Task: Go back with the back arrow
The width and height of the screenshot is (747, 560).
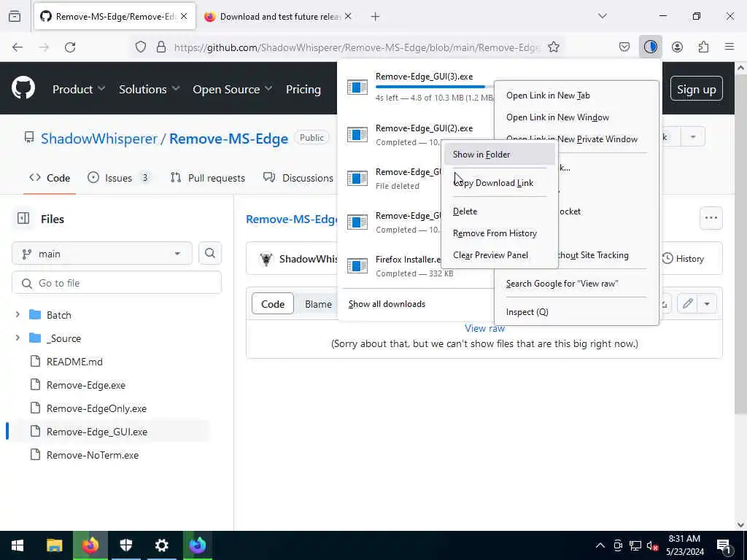Action: click(18, 47)
